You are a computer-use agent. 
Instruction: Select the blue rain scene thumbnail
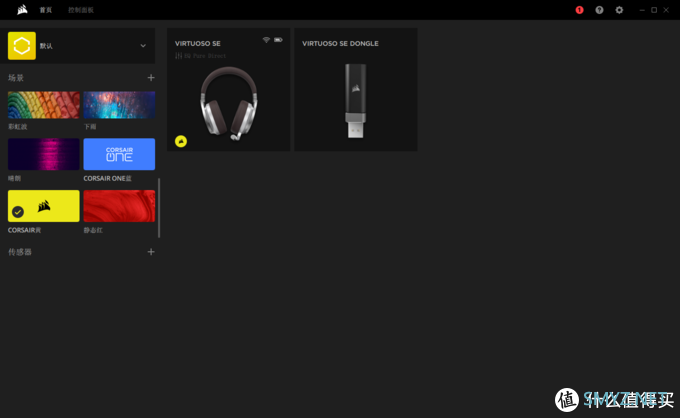119,105
